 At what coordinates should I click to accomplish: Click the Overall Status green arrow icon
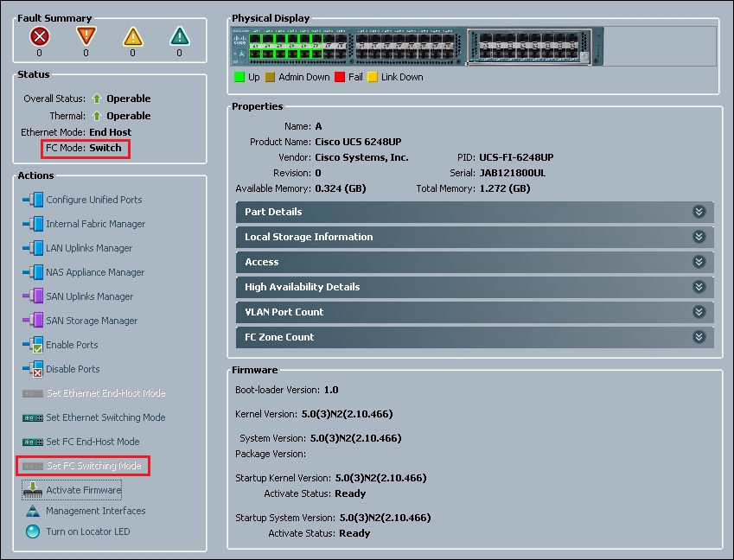[x=97, y=99]
